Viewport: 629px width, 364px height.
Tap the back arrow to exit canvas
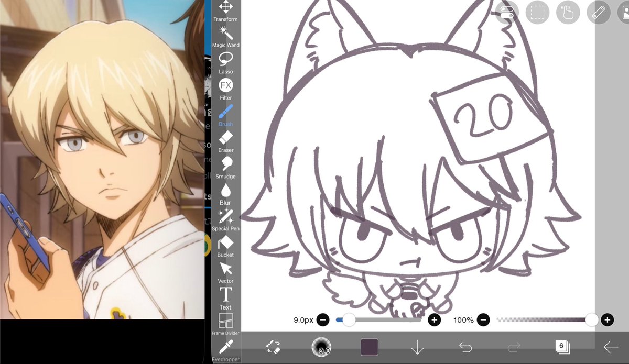tap(610, 347)
